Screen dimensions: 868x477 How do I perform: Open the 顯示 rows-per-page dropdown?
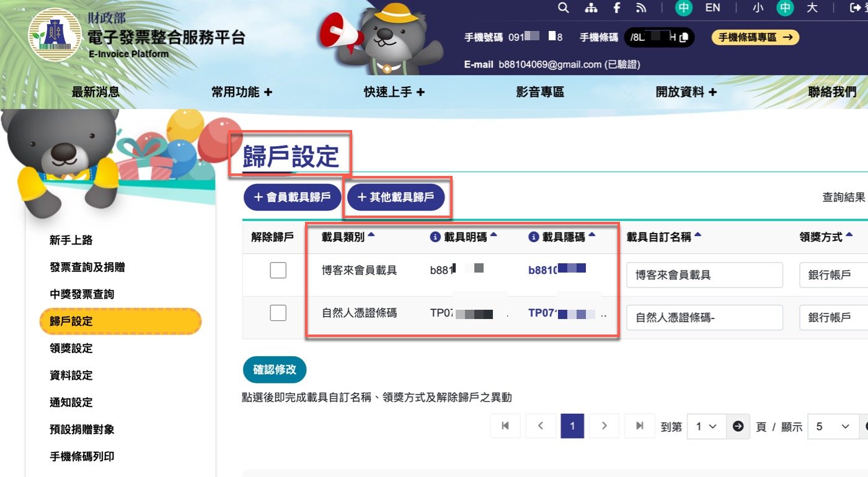(x=833, y=427)
